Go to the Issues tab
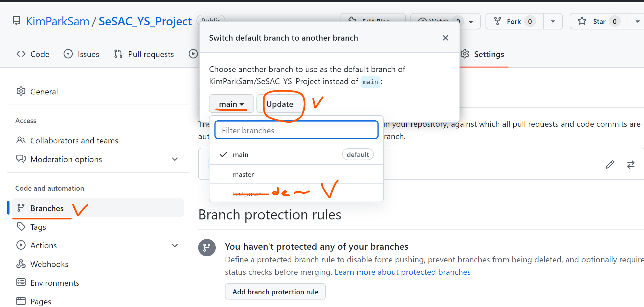 [81, 54]
